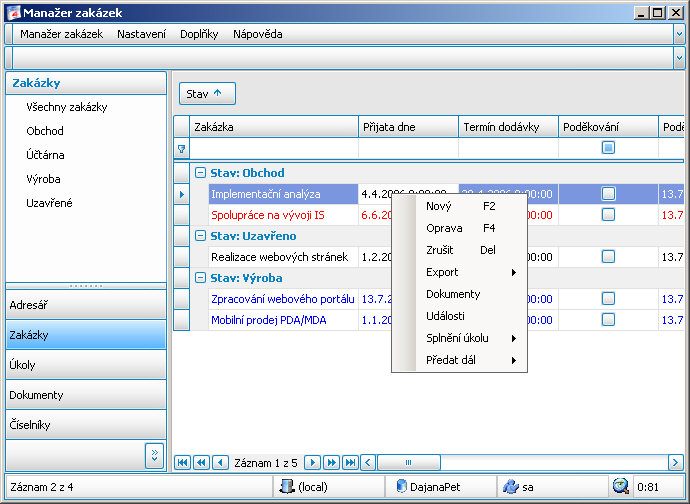Jump forward a page of records
The image size is (690, 504).
[x=331, y=463]
